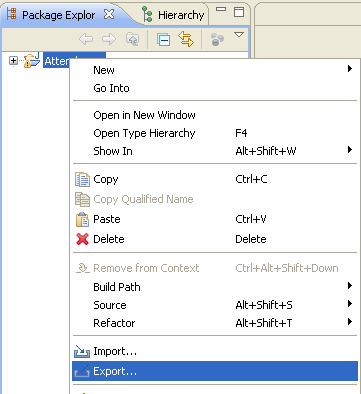The image size is (361, 394).
Task: Toggle Link with Editor arrows icon
Action: coord(186,39)
